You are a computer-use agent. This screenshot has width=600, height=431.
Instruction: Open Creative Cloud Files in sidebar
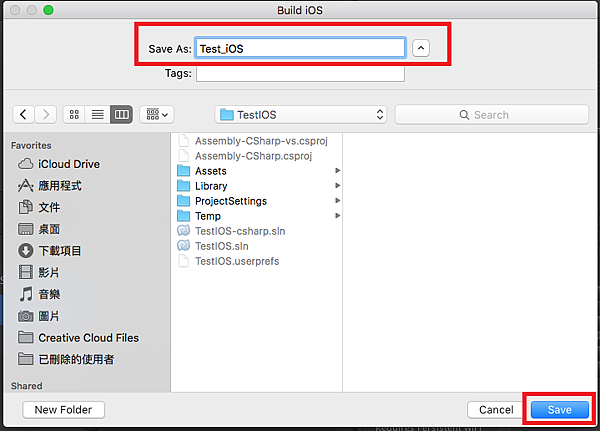click(x=78, y=338)
